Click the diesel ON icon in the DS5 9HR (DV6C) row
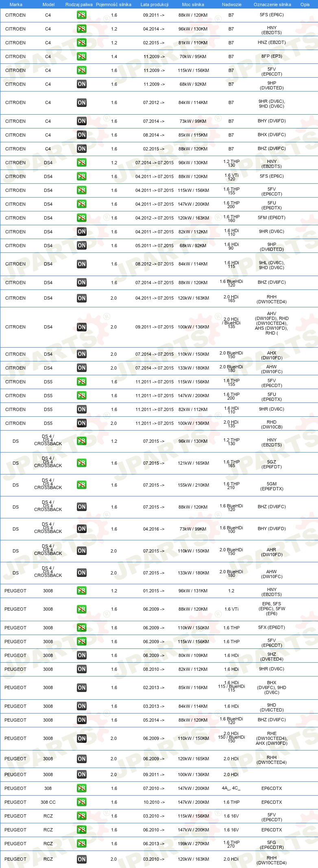The image size is (318, 868). (81, 409)
